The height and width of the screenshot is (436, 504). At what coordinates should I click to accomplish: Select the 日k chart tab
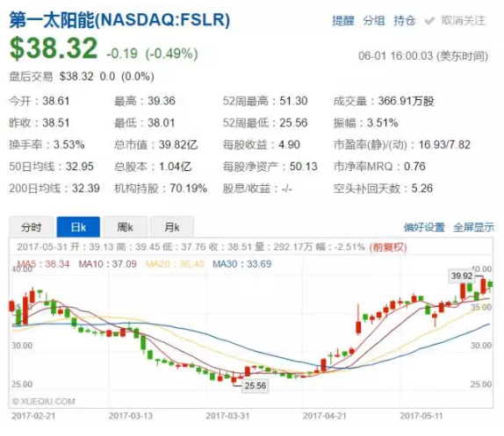(78, 227)
